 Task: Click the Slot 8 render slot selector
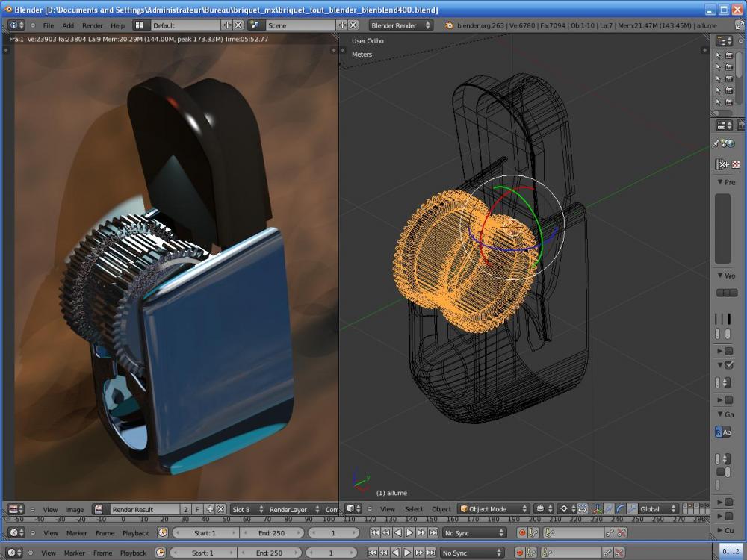(247, 509)
